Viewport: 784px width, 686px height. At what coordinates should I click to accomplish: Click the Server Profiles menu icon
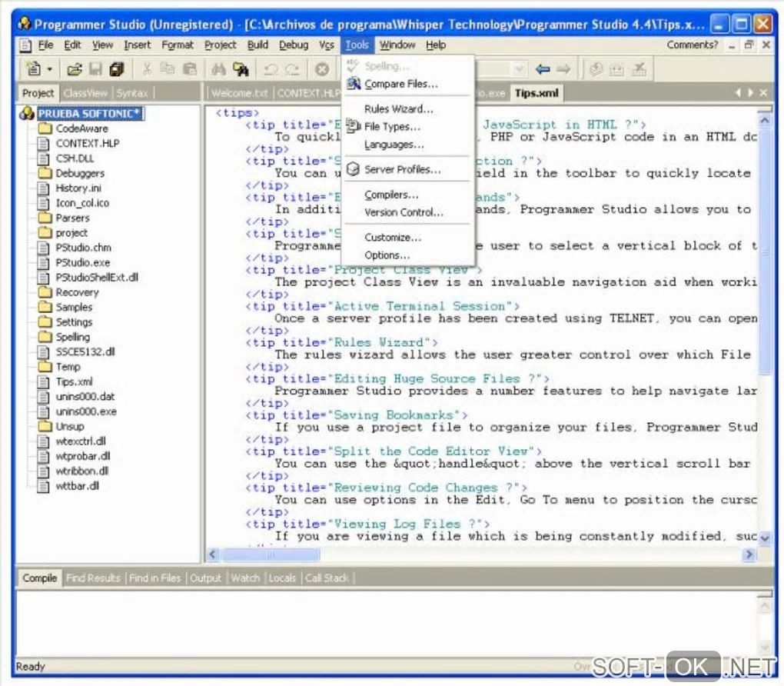point(353,169)
